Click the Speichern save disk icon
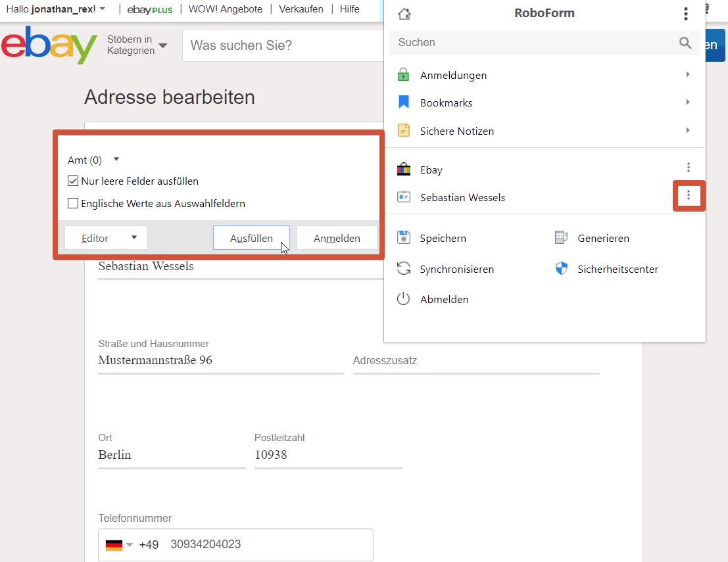 (x=404, y=237)
